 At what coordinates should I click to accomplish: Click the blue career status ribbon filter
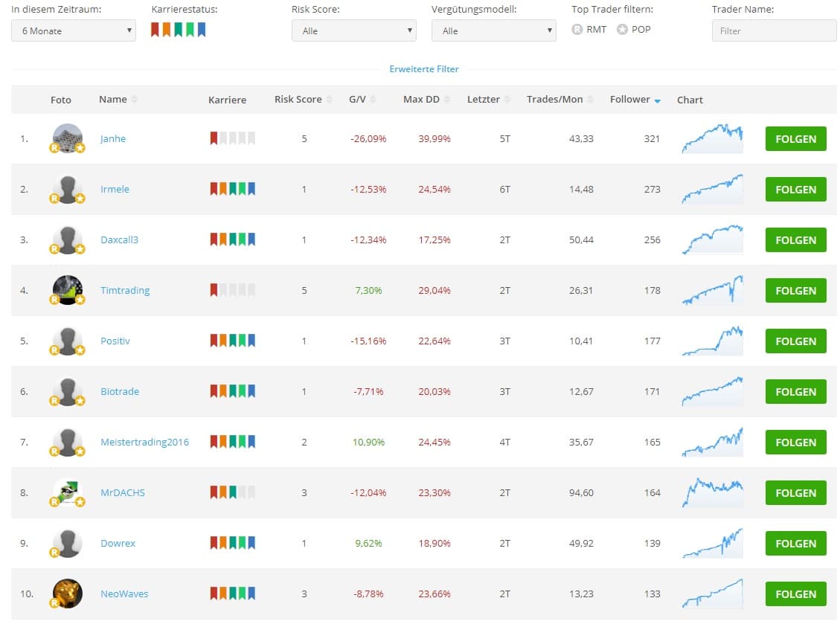point(201,30)
